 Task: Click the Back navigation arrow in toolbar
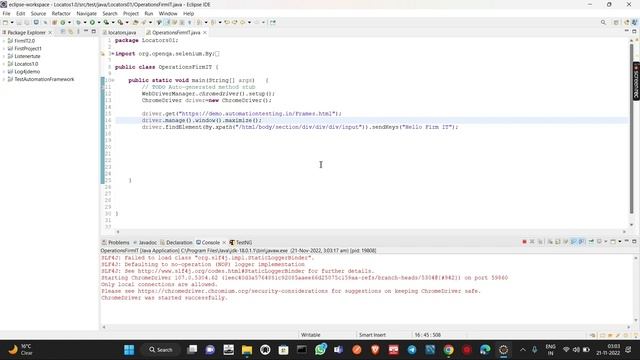(242, 22)
